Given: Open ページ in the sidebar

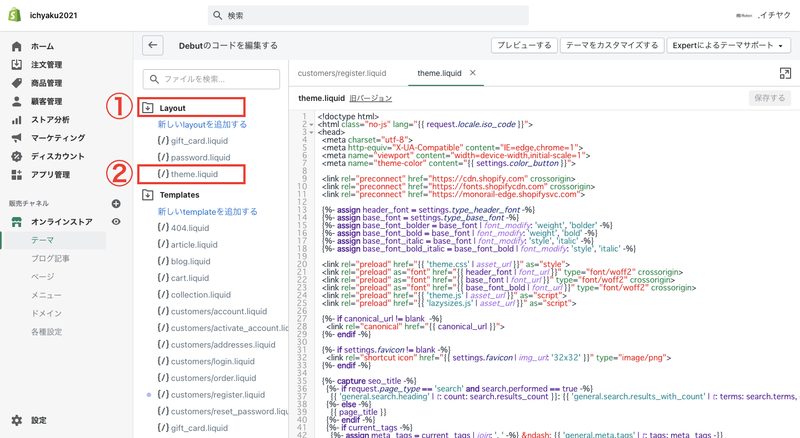Looking at the screenshot, I should (x=43, y=277).
